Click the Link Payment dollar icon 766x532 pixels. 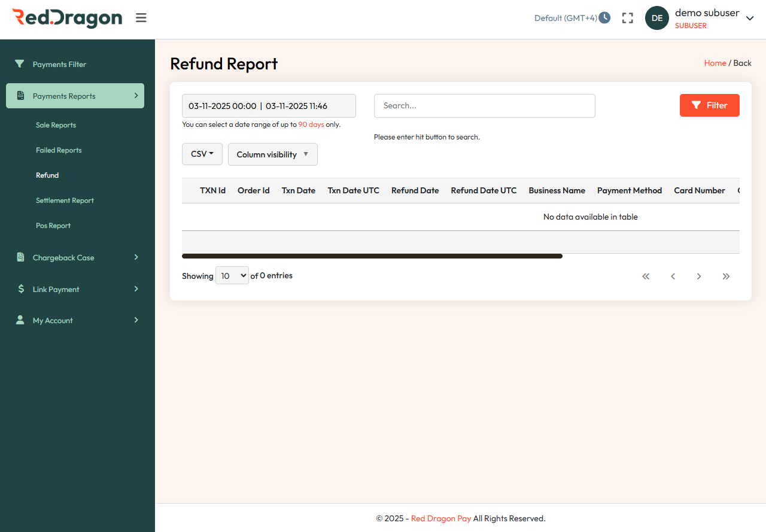pyautogui.click(x=20, y=289)
